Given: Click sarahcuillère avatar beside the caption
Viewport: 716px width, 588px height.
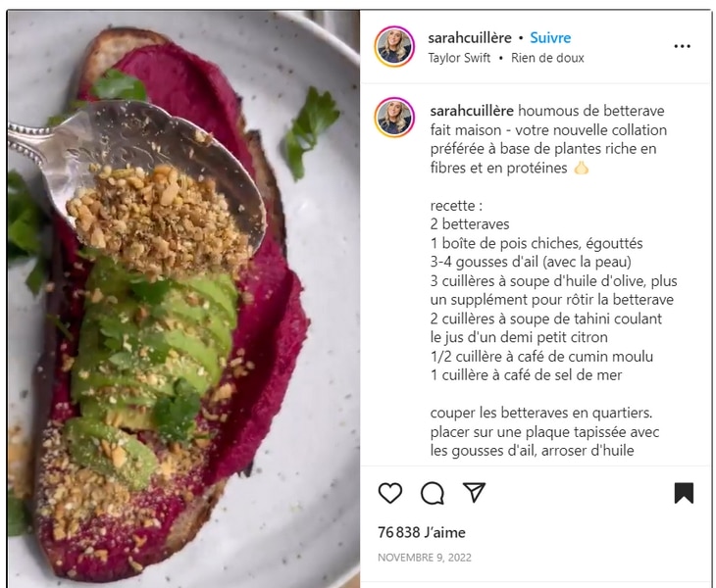Looking at the screenshot, I should (x=394, y=118).
